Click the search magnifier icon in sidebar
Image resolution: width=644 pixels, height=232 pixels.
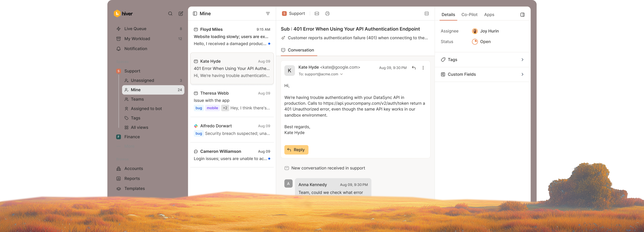170,14
